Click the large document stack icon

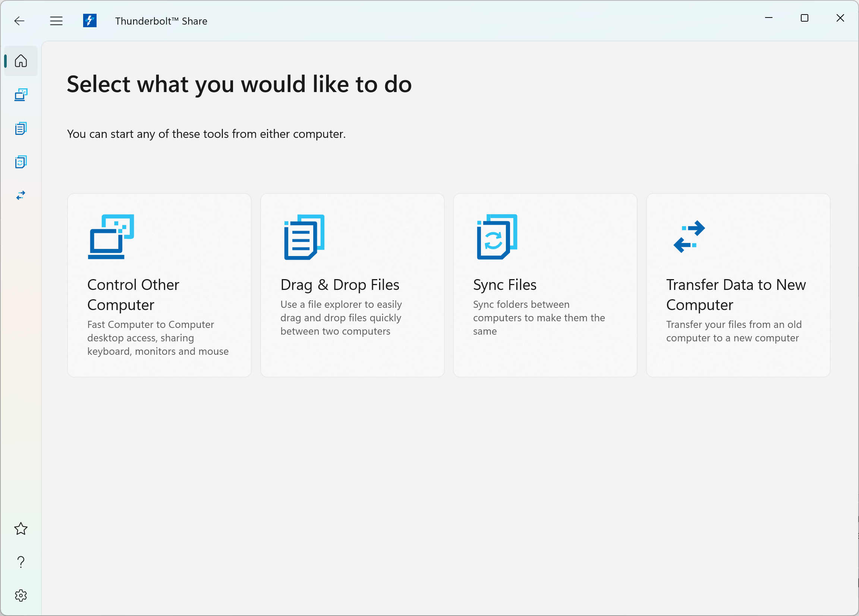click(x=304, y=237)
